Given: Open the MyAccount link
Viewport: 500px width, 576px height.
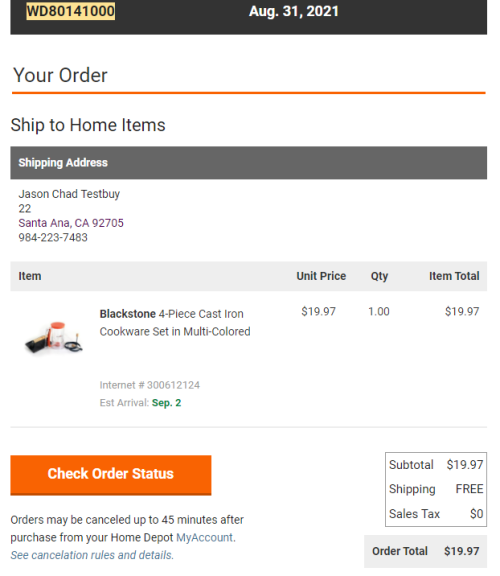Looking at the screenshot, I should 205,537.
